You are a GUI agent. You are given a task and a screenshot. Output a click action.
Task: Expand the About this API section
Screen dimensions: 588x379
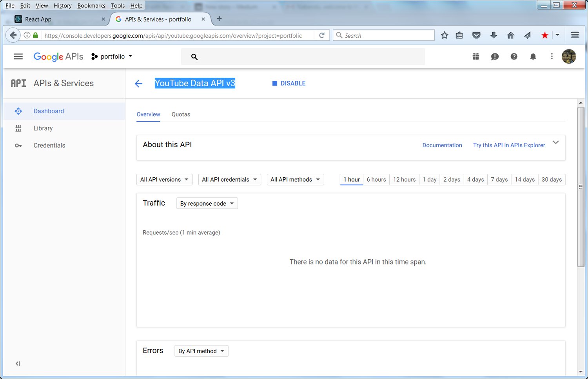coord(555,143)
